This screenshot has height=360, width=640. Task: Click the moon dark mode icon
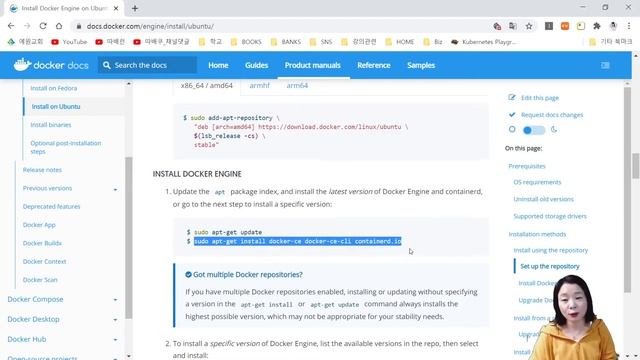click(x=554, y=129)
